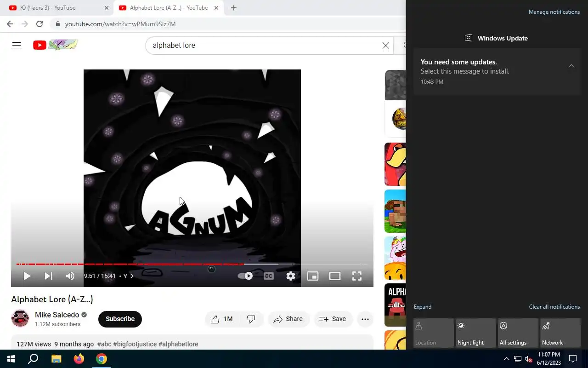Click the #abc hashtag

click(104, 344)
